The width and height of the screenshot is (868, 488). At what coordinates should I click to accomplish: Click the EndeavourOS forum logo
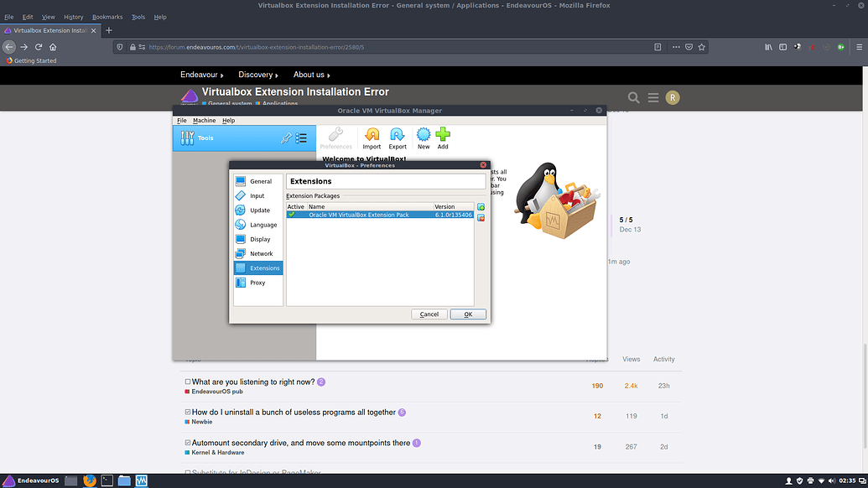[x=190, y=96]
